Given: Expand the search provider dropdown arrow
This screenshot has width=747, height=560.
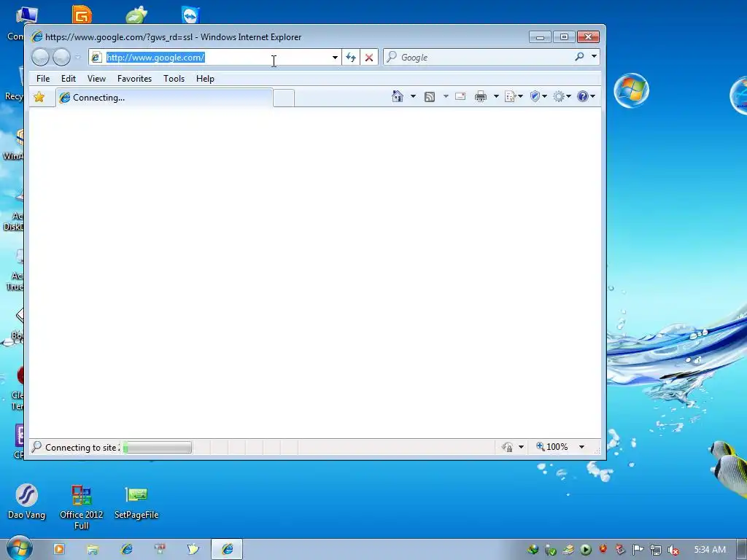Looking at the screenshot, I should click(x=594, y=57).
